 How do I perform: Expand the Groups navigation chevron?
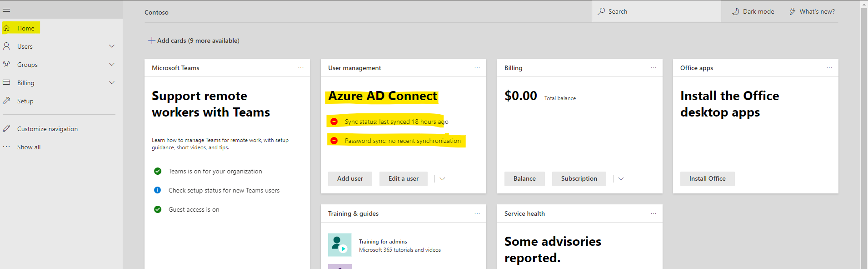[x=112, y=65]
